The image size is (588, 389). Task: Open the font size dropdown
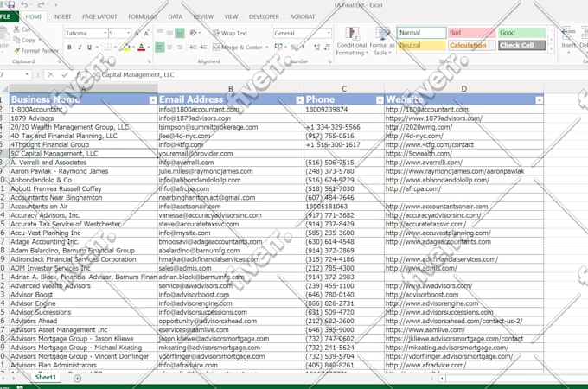pos(128,34)
